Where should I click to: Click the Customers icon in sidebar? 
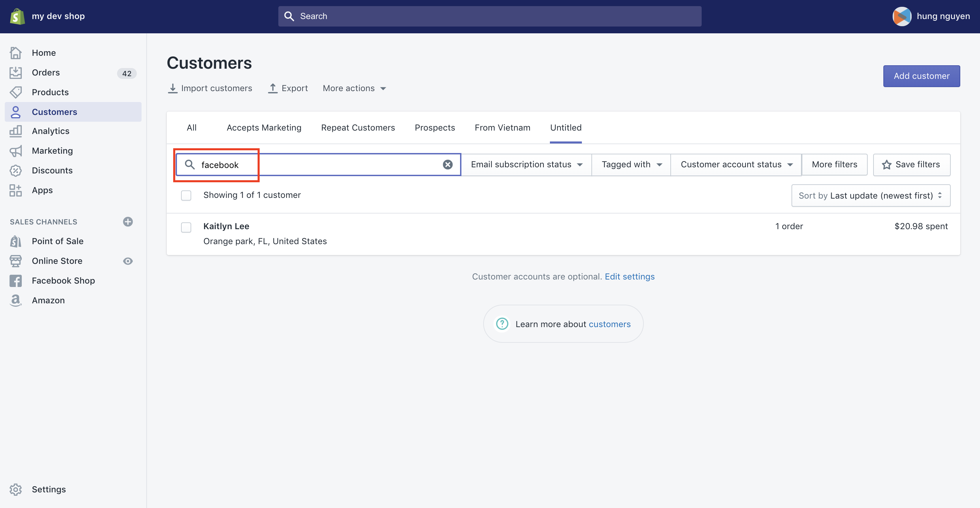pyautogui.click(x=17, y=112)
